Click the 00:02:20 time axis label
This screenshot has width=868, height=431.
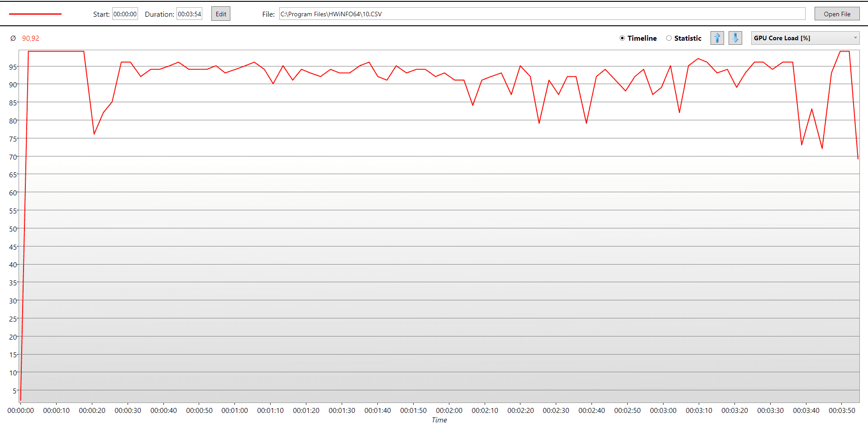[x=521, y=411]
